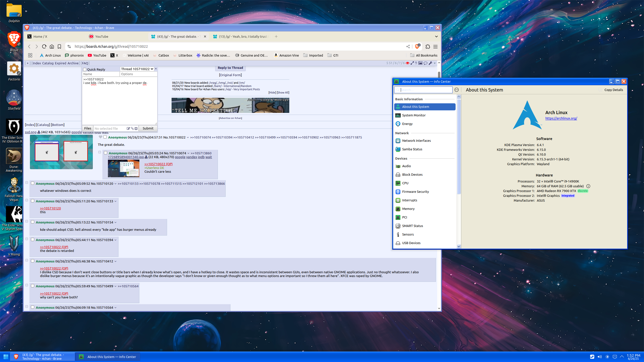Select checkbox for post No.105710394

(33, 240)
